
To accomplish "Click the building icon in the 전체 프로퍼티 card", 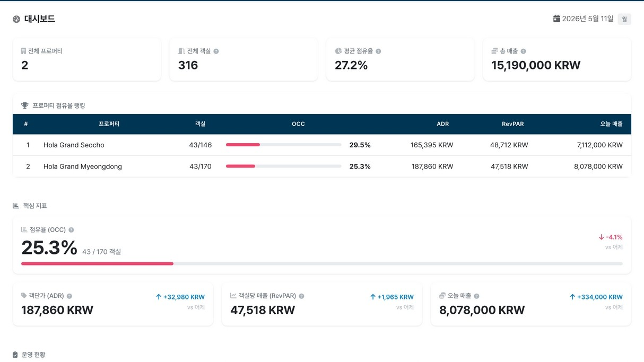I will pyautogui.click(x=23, y=51).
